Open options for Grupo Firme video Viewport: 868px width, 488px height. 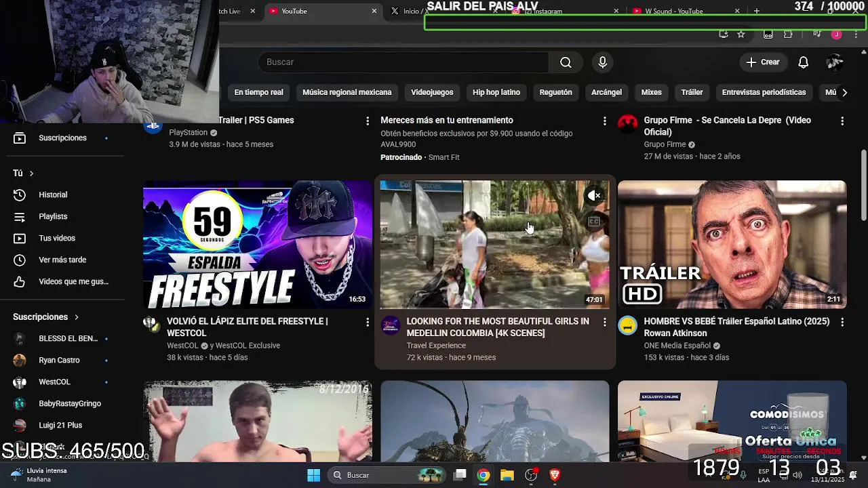(x=842, y=121)
